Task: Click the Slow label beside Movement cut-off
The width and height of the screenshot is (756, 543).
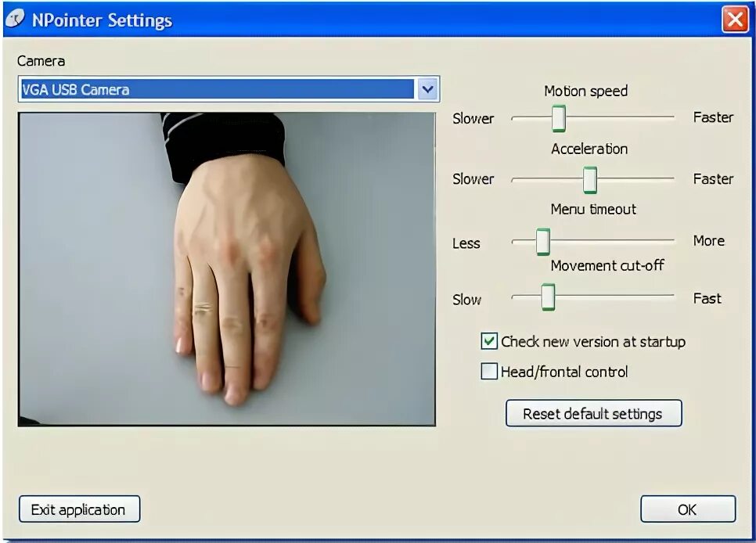Action: pos(466,300)
